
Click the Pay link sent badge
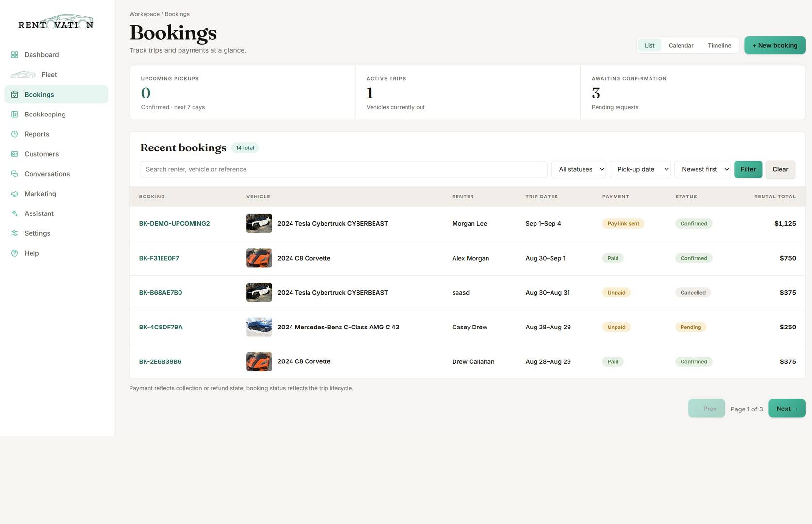(x=623, y=224)
